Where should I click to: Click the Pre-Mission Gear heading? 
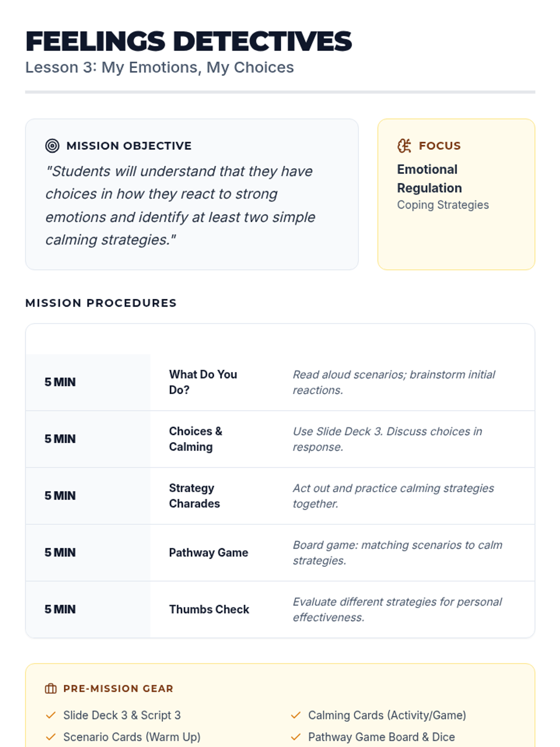pos(118,689)
